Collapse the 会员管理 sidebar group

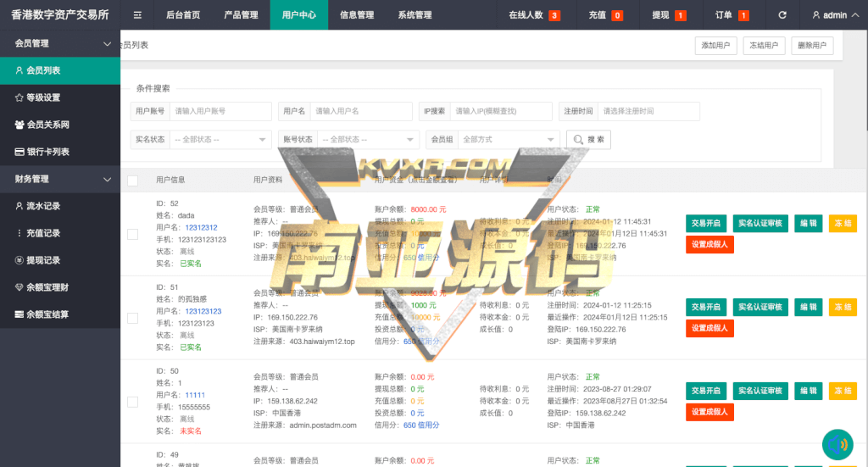(60, 43)
